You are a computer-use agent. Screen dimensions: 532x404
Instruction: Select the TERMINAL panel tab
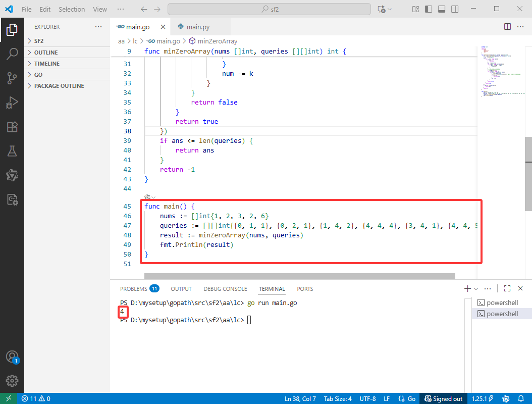click(272, 289)
